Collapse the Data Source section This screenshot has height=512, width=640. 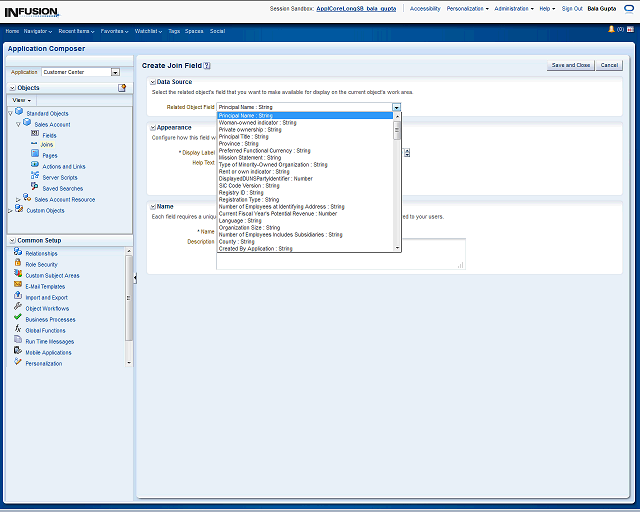(x=153, y=82)
